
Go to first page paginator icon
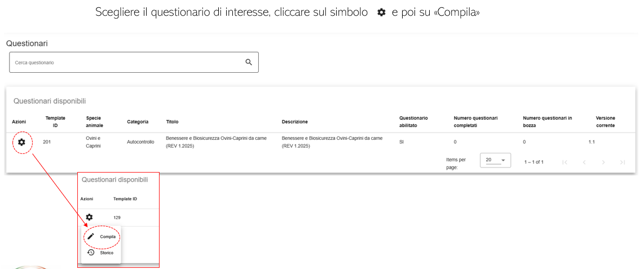[x=564, y=162]
